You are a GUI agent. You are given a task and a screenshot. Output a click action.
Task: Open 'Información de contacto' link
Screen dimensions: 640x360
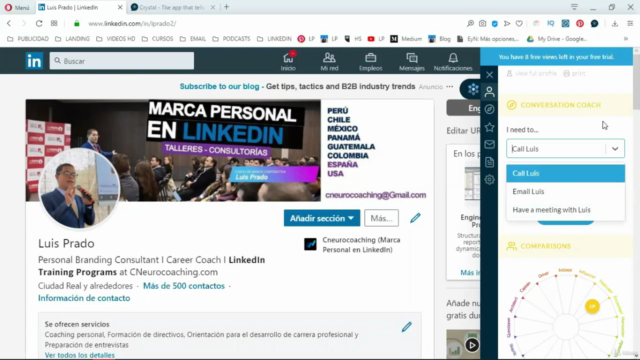[84, 298]
